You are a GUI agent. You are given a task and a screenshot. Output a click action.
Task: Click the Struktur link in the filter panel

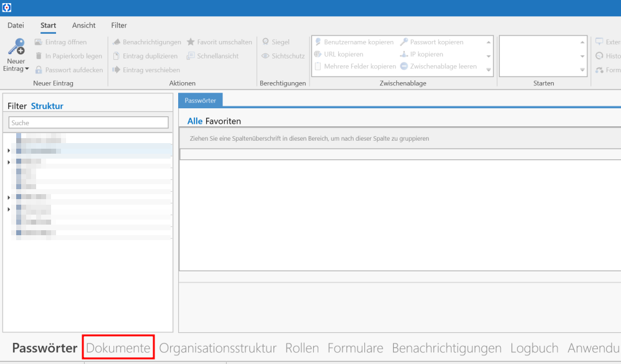pos(47,106)
